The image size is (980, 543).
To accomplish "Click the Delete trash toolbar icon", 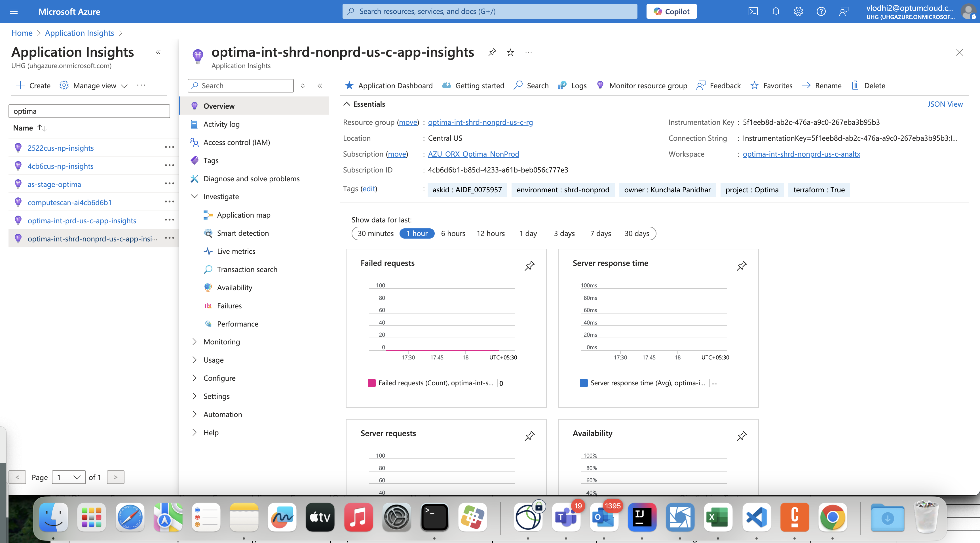I will (x=855, y=85).
